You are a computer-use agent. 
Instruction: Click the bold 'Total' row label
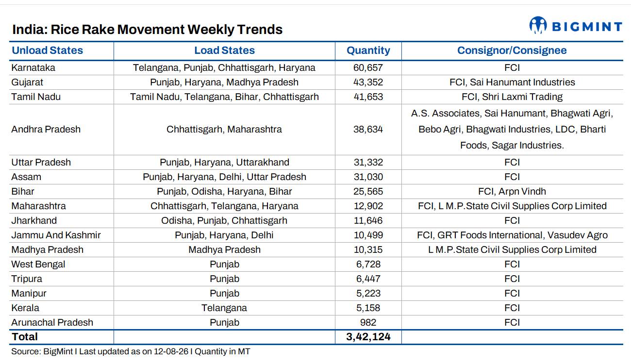[x=25, y=337]
